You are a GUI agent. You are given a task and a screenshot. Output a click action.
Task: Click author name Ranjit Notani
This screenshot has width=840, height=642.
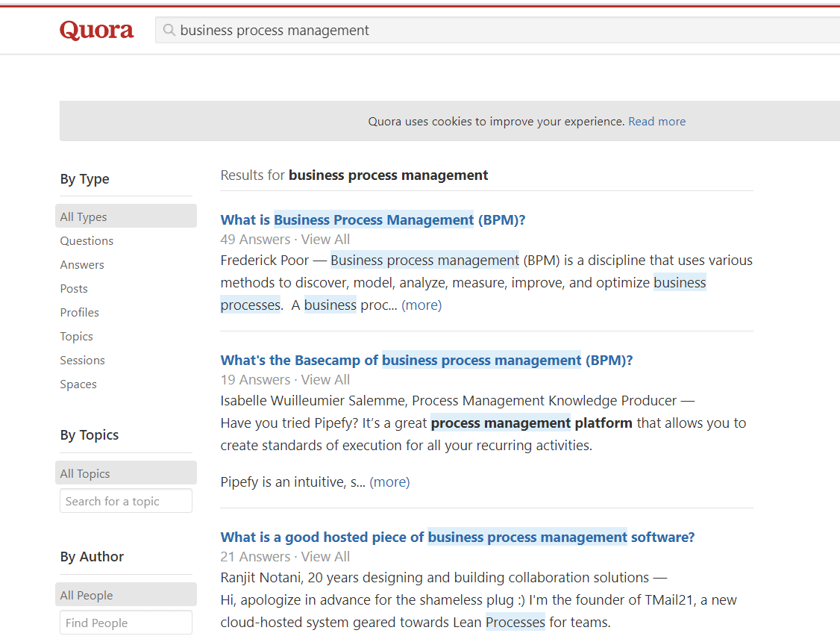coord(261,578)
